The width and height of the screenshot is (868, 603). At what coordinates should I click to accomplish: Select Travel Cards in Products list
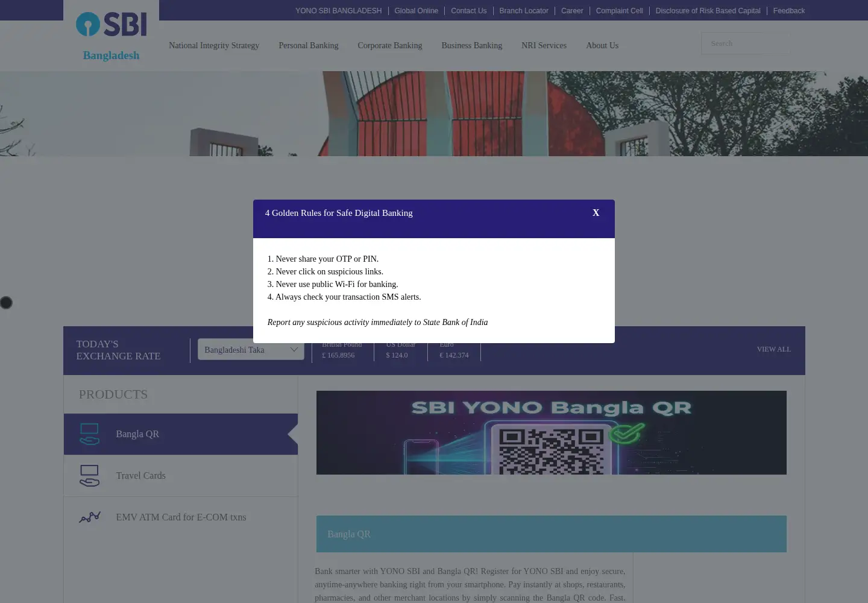[x=181, y=476]
